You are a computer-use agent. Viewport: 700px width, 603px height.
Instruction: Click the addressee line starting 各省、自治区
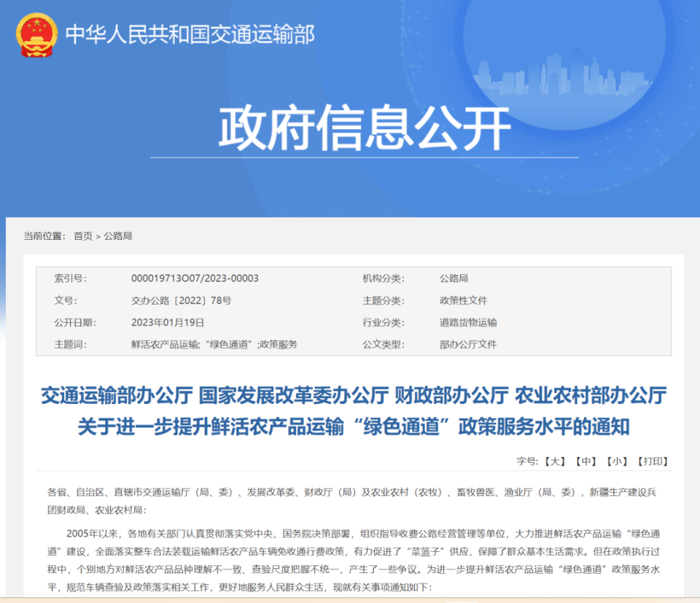[x=351, y=492]
